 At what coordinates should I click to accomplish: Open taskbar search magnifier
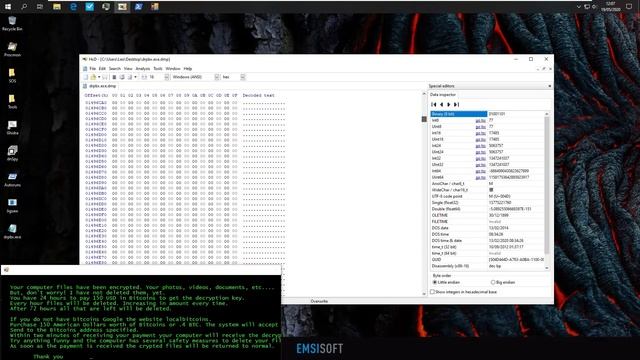(24, 7)
